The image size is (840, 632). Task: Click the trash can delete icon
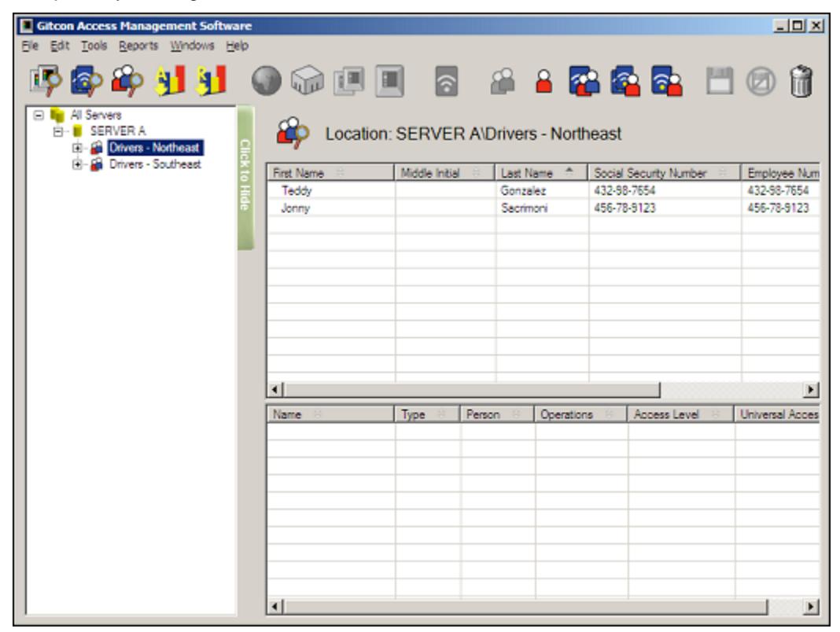point(801,81)
